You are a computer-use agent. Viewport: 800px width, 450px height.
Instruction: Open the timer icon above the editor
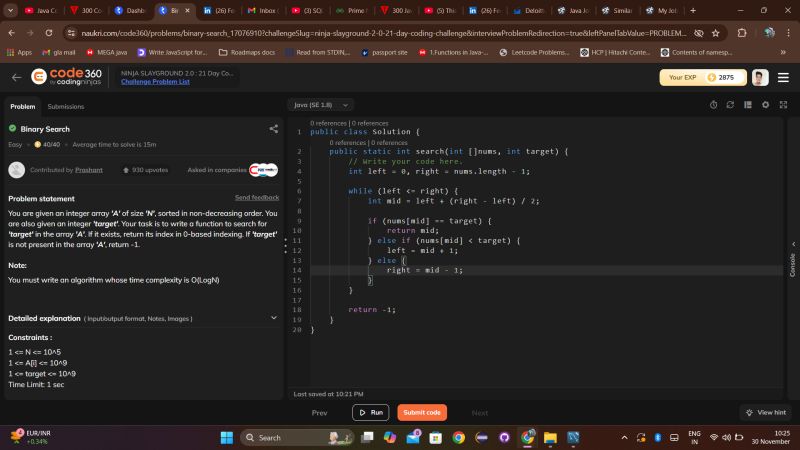coord(713,104)
